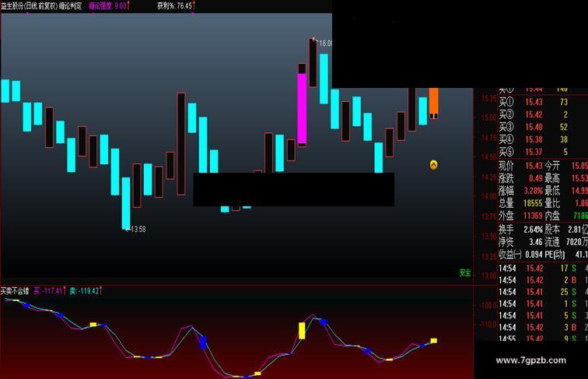588x379 pixels.
Task: Click the yellow circular up-arrow signal icon
Action: pos(433,165)
